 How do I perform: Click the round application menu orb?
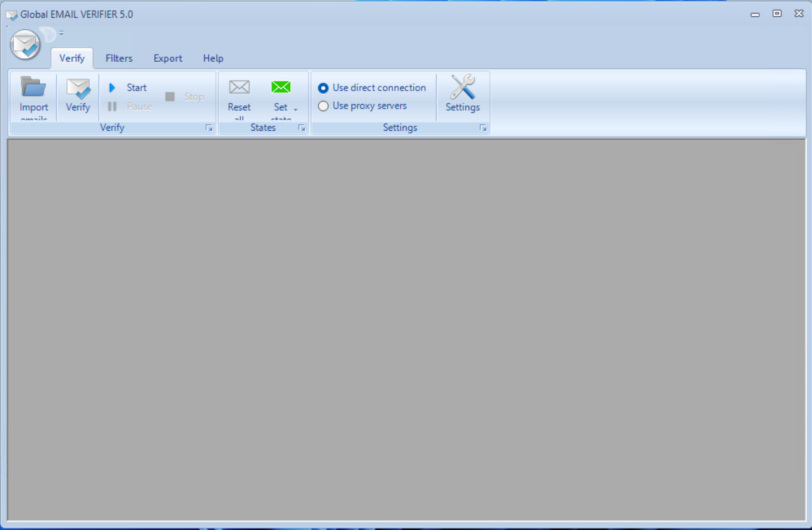(x=25, y=45)
